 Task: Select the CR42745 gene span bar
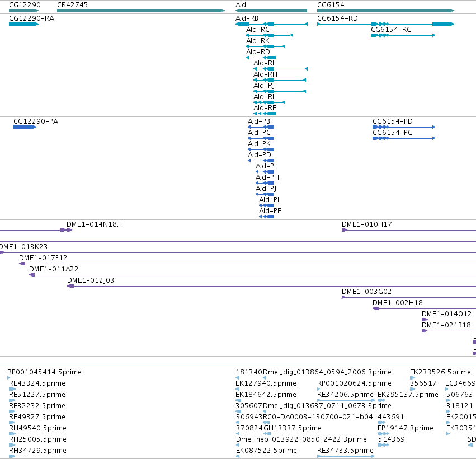tap(141, 11)
